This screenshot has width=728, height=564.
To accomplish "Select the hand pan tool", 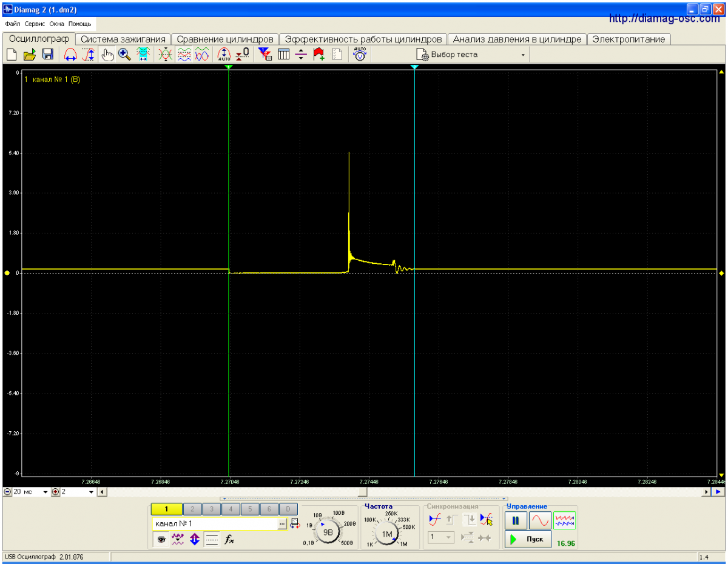I will [107, 55].
